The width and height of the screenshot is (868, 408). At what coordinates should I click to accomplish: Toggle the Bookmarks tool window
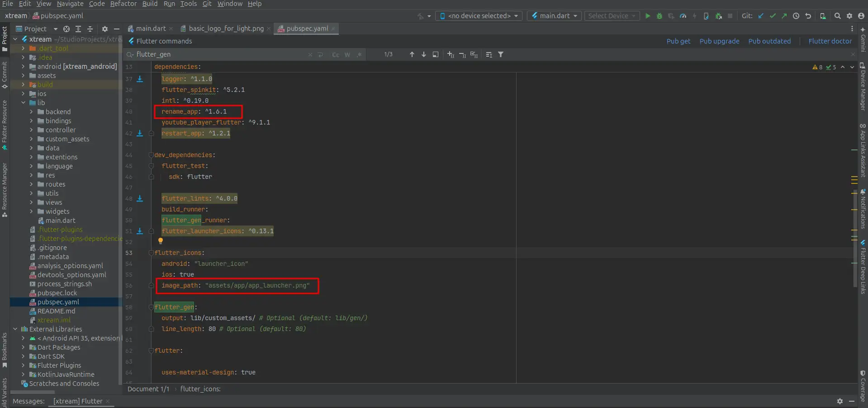tap(5, 350)
